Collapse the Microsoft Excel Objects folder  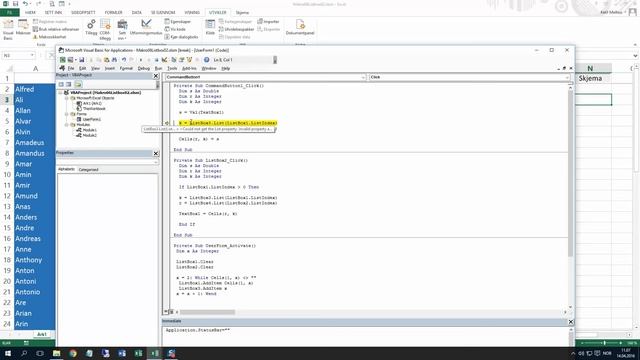pyautogui.click(x=67, y=98)
